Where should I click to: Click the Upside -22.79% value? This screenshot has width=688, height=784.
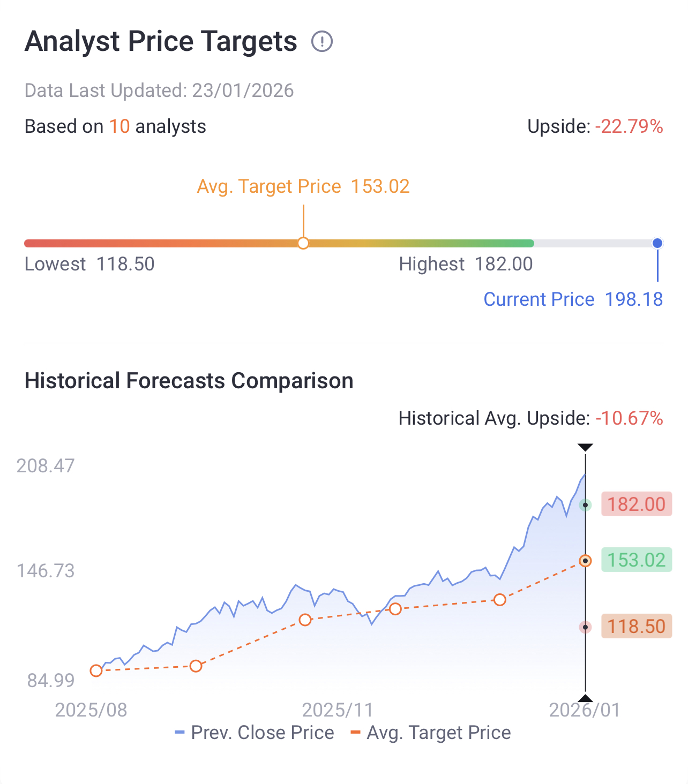(x=629, y=126)
